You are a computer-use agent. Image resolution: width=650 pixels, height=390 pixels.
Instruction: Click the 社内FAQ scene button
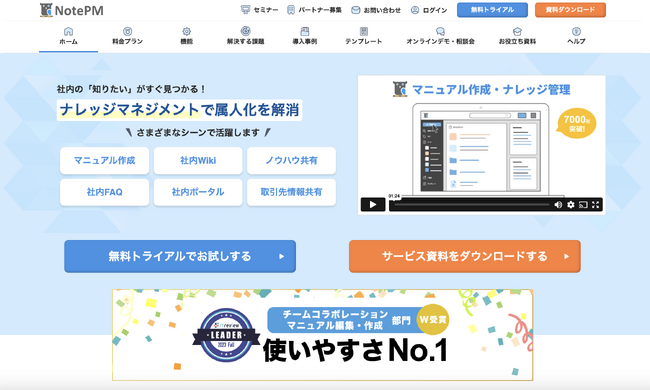(104, 192)
